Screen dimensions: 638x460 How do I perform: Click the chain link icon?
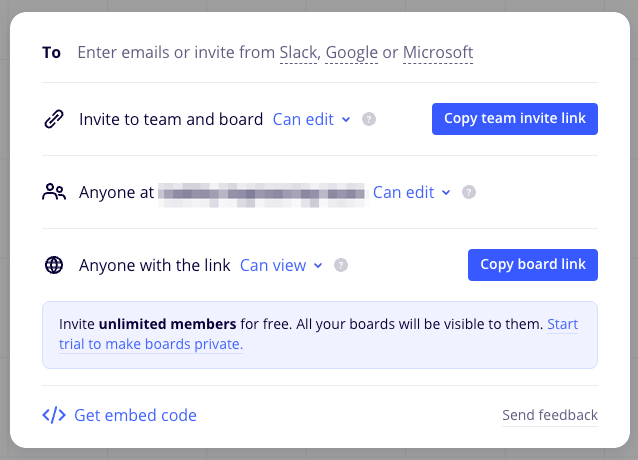point(54,119)
